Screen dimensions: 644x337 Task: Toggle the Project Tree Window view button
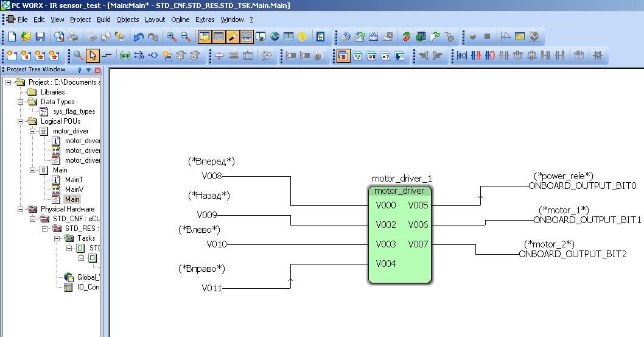205,37
